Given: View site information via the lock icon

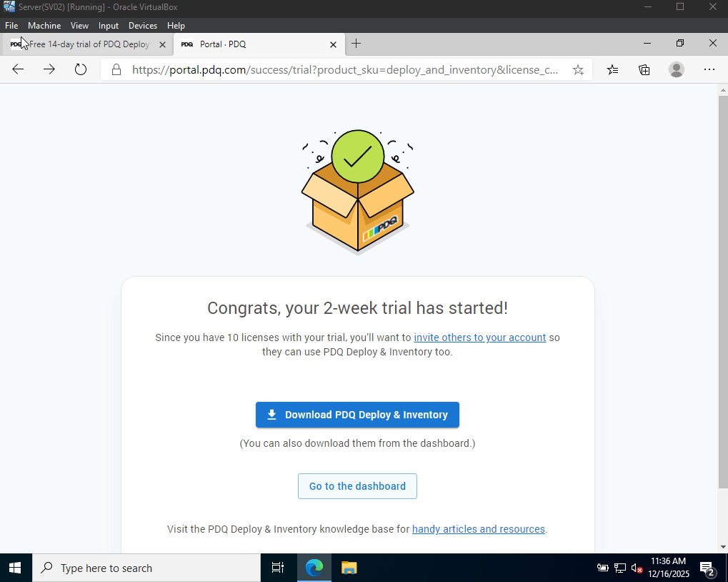Looking at the screenshot, I should pyautogui.click(x=116, y=69).
